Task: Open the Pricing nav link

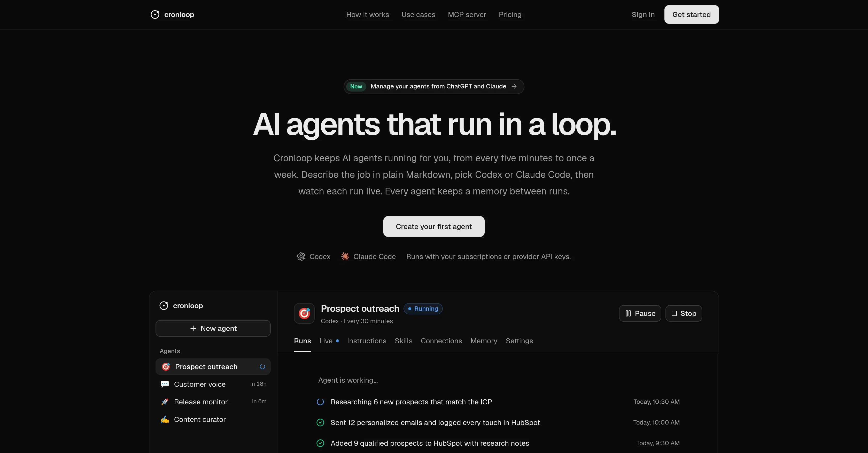Action: coord(510,14)
